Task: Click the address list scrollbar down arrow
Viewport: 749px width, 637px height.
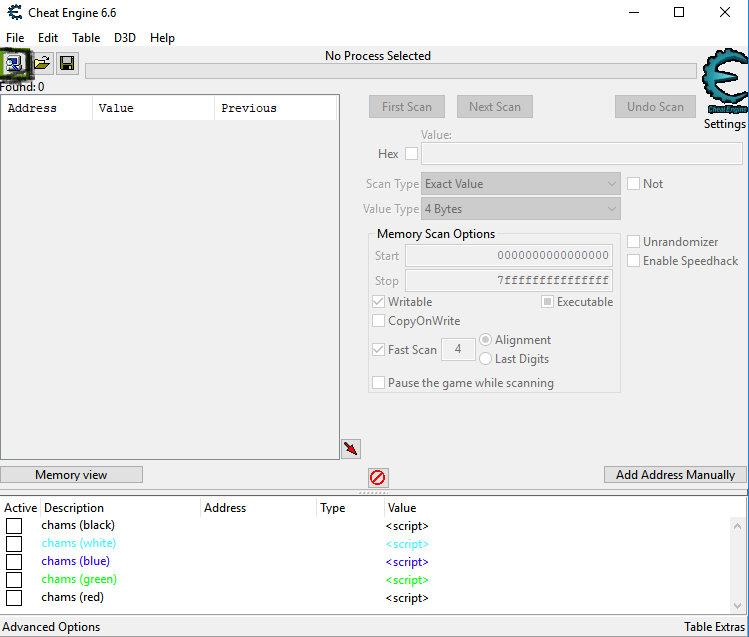Action: click(738, 605)
